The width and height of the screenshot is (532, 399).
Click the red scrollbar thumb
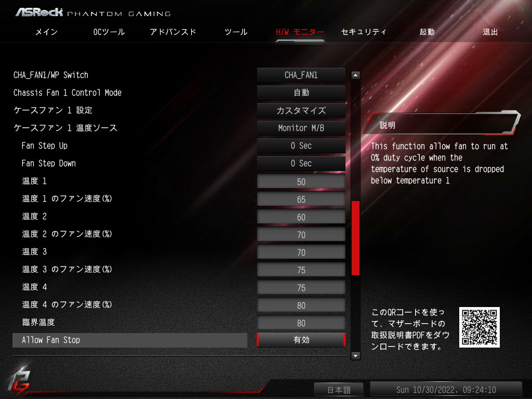pyautogui.click(x=355, y=238)
